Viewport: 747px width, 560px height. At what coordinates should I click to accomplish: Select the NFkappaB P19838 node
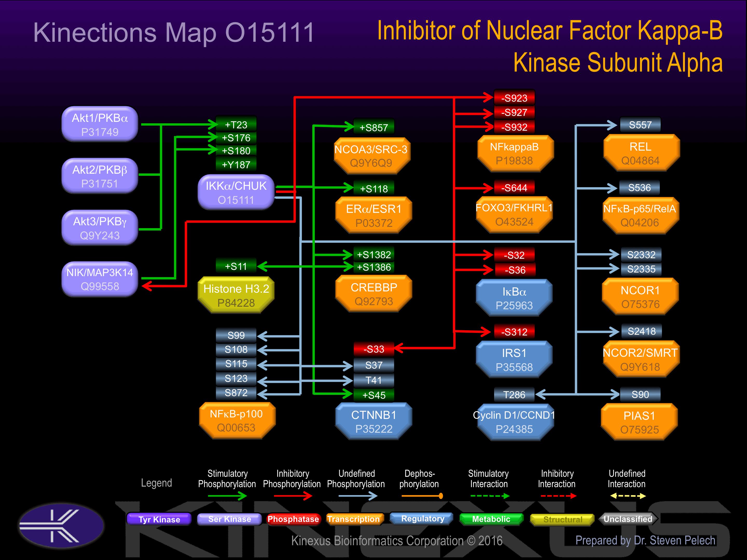tap(515, 153)
